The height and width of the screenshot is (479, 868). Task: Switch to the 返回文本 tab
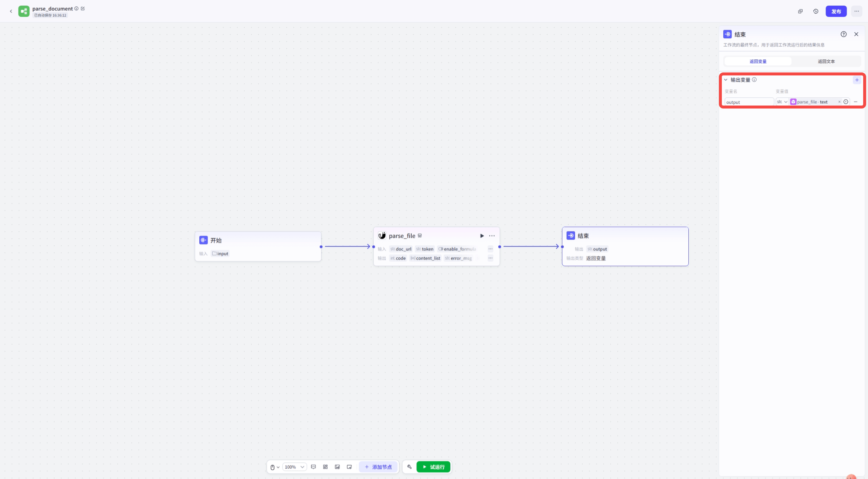coord(826,61)
